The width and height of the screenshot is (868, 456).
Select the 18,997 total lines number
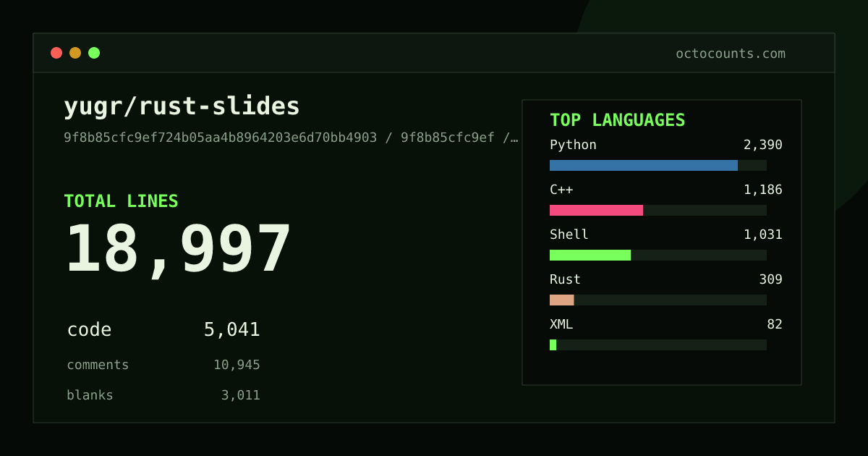178,250
